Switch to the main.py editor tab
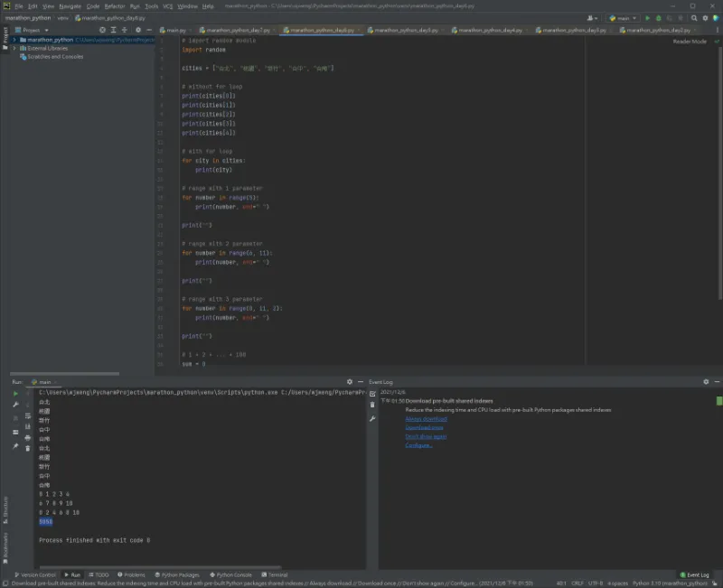Screen dimensions: 723x588 (x=175, y=30)
